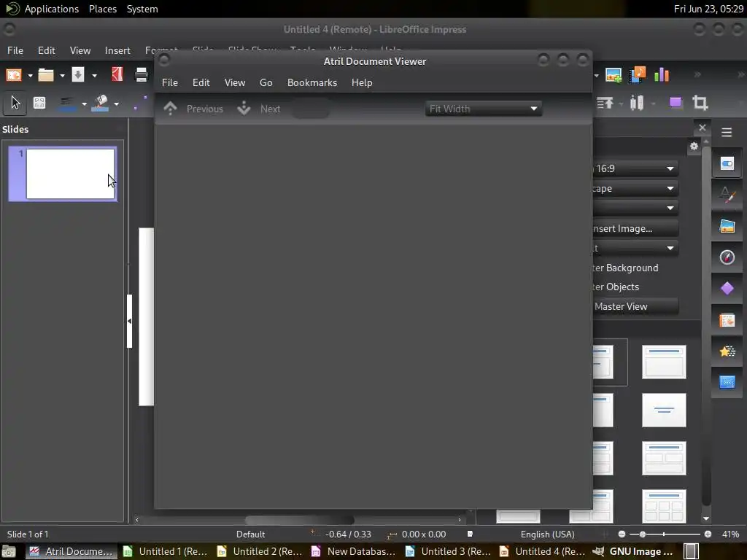Viewport: 747px width, 560px height.
Task: Click the Open folder icon in Impress
Action: (x=46, y=75)
